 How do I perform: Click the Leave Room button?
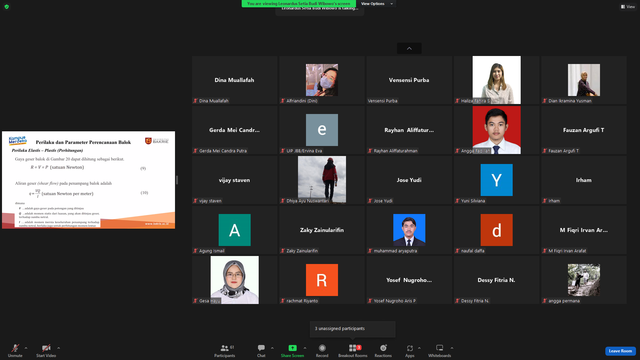[620, 351]
